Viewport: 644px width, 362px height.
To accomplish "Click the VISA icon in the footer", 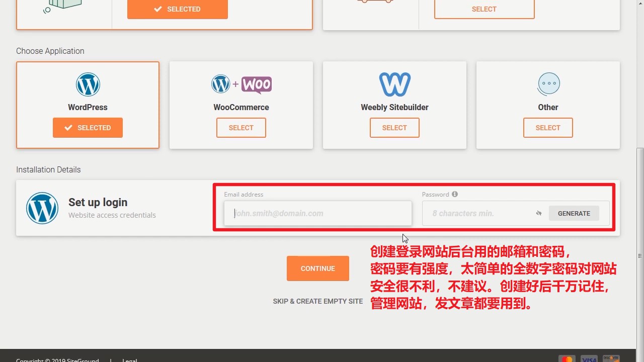I will (589, 358).
